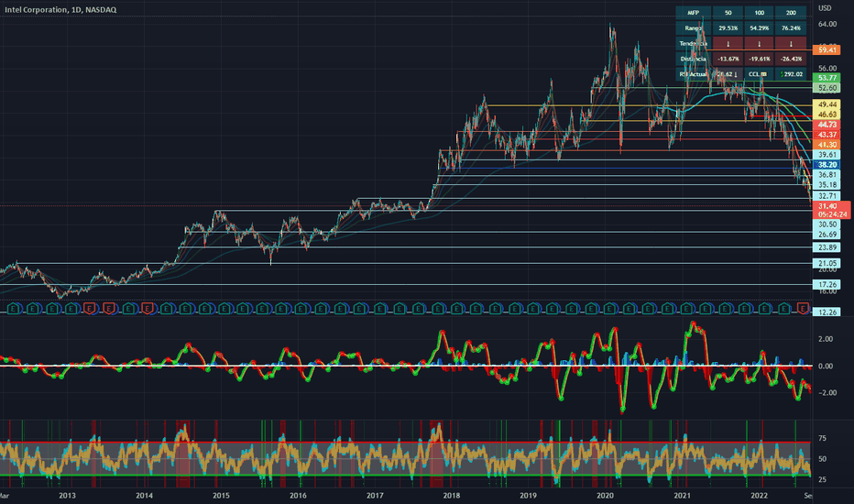The image size is (854, 504).
Task: Click the 30.50 price level label
Action: point(827,225)
